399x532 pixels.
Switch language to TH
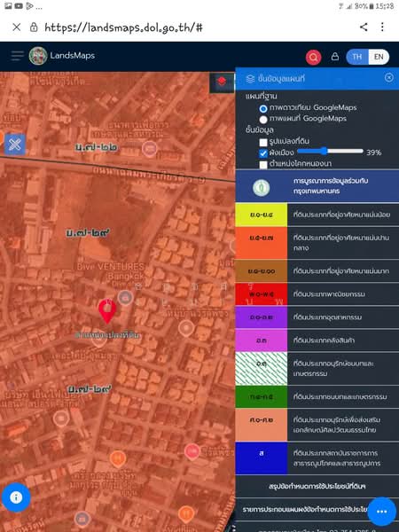[357, 57]
